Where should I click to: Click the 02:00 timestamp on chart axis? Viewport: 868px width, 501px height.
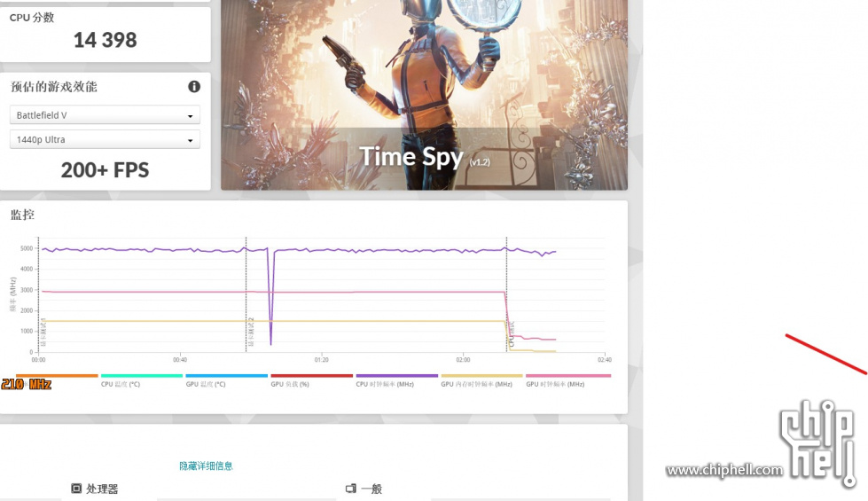[x=463, y=360]
